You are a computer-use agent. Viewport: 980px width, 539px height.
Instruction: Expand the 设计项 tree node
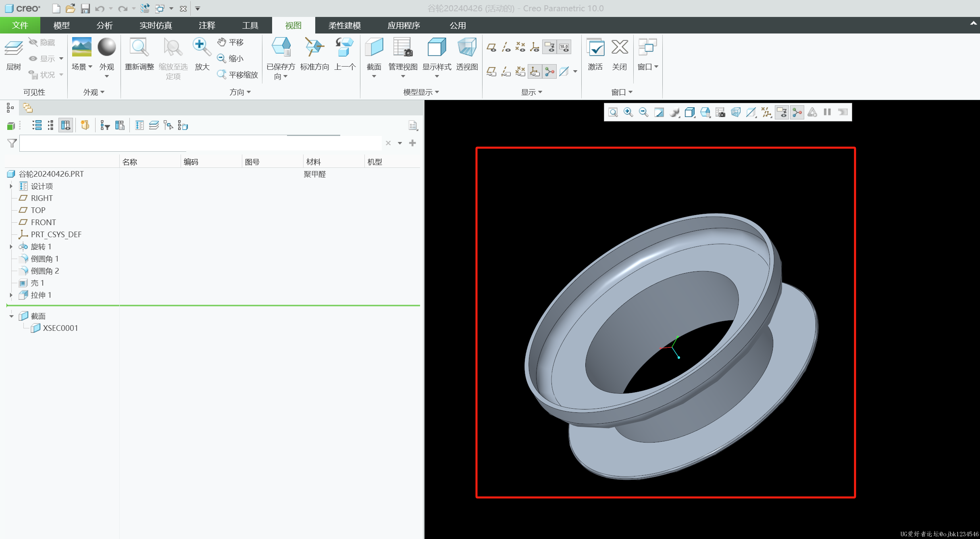pyautogui.click(x=11, y=186)
